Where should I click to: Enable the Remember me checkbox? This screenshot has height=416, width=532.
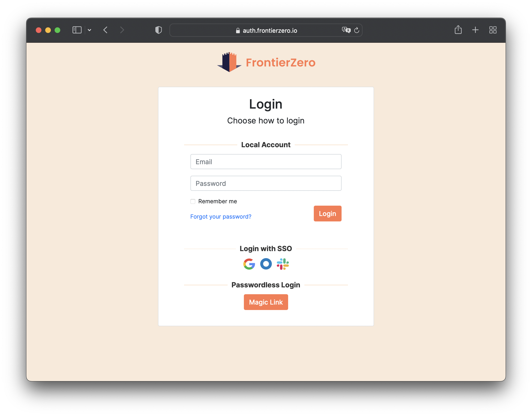pyautogui.click(x=193, y=201)
